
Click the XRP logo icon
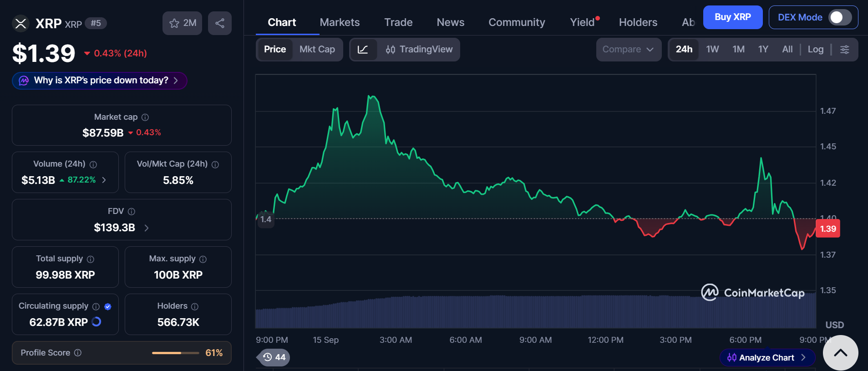pyautogui.click(x=20, y=23)
